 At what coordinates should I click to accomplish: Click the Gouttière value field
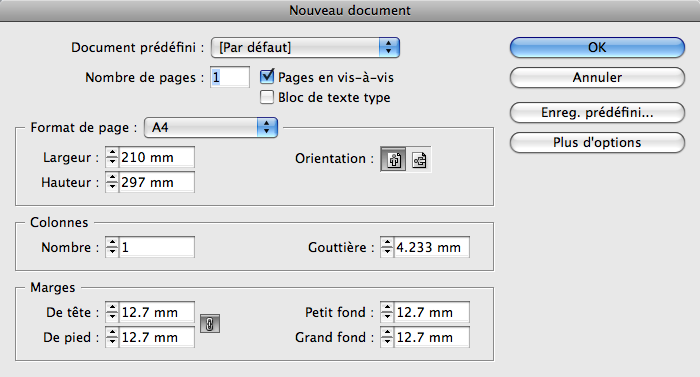431,247
